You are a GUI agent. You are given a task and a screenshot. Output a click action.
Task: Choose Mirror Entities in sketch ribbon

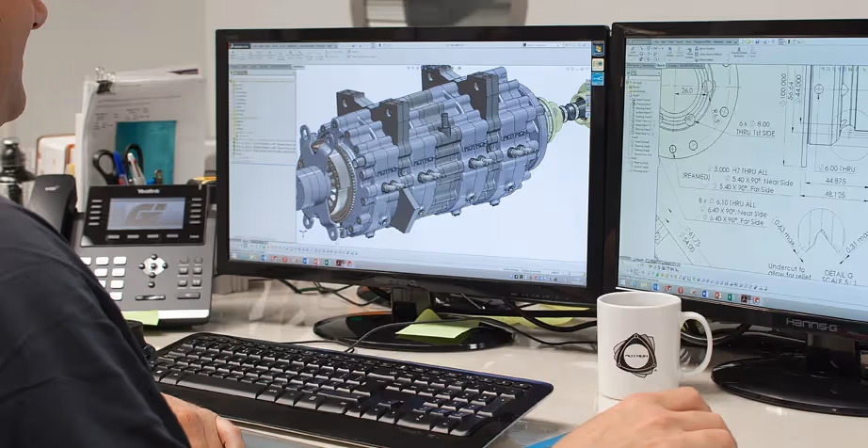[x=704, y=49]
